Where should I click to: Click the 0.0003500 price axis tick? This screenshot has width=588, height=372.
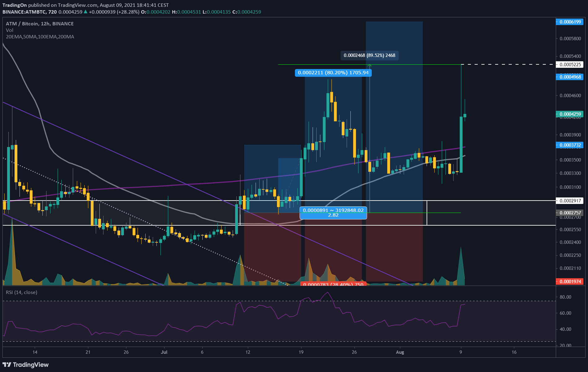click(x=570, y=160)
